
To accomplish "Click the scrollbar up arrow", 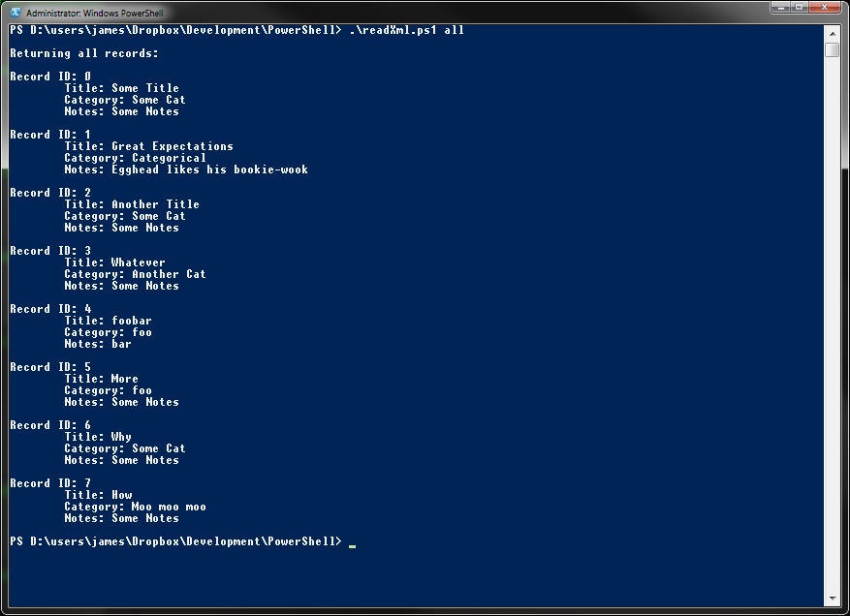I will click(x=833, y=34).
